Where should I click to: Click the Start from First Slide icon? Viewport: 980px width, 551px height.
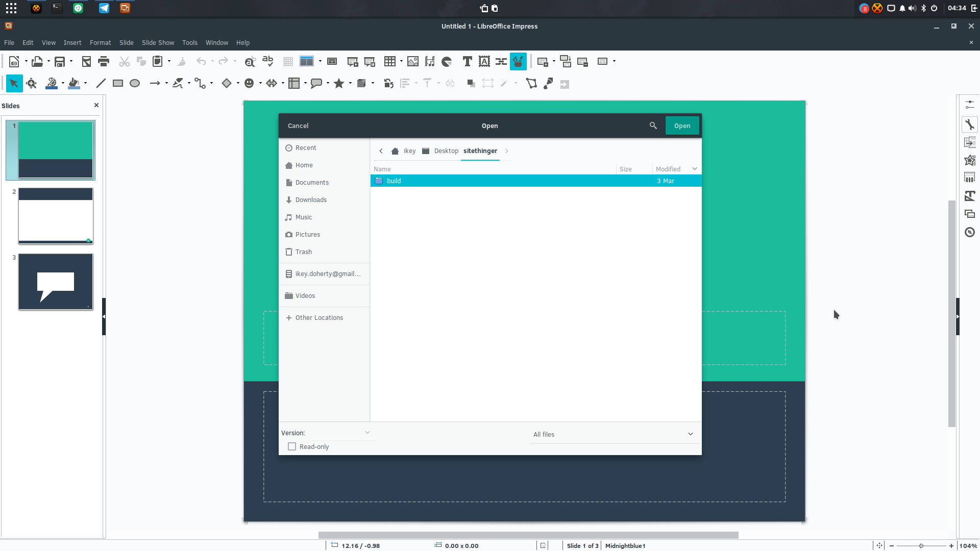point(353,62)
